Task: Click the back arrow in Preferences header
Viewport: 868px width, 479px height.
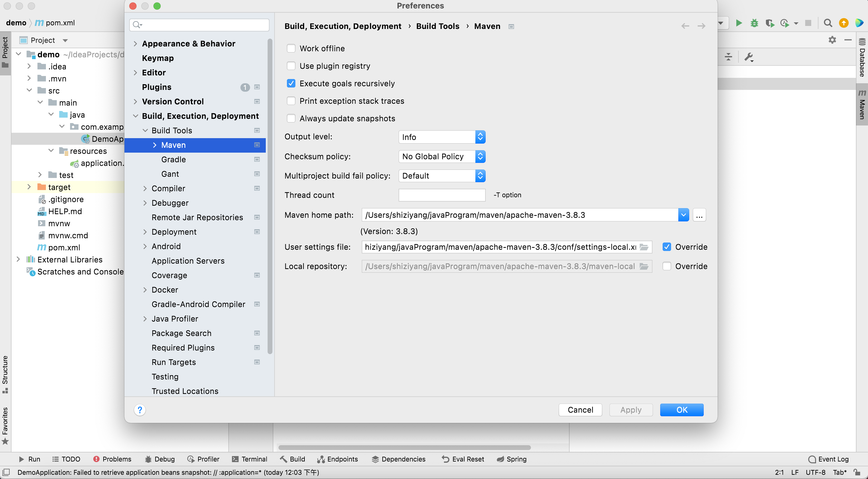Action: click(x=685, y=26)
